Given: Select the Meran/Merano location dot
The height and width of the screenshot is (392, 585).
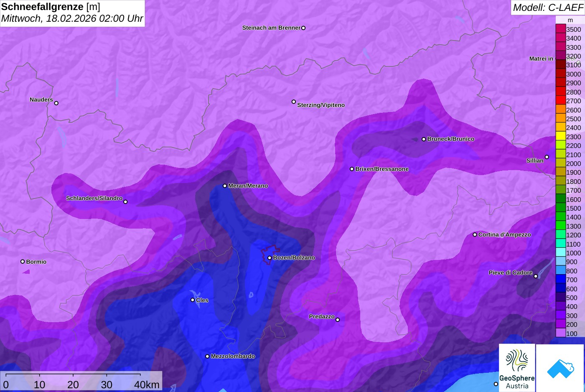Looking at the screenshot, I should [225, 186].
